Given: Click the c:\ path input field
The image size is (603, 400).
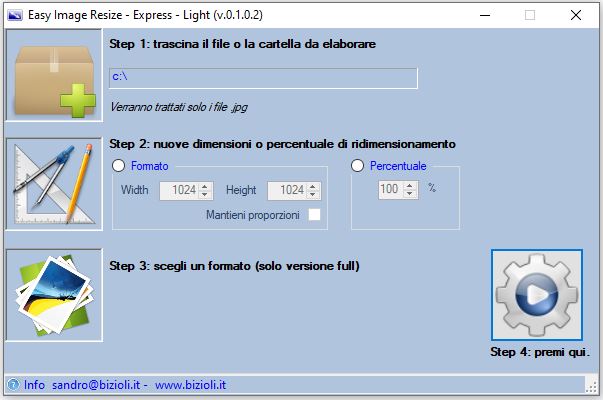Looking at the screenshot, I should pyautogui.click(x=263, y=78).
